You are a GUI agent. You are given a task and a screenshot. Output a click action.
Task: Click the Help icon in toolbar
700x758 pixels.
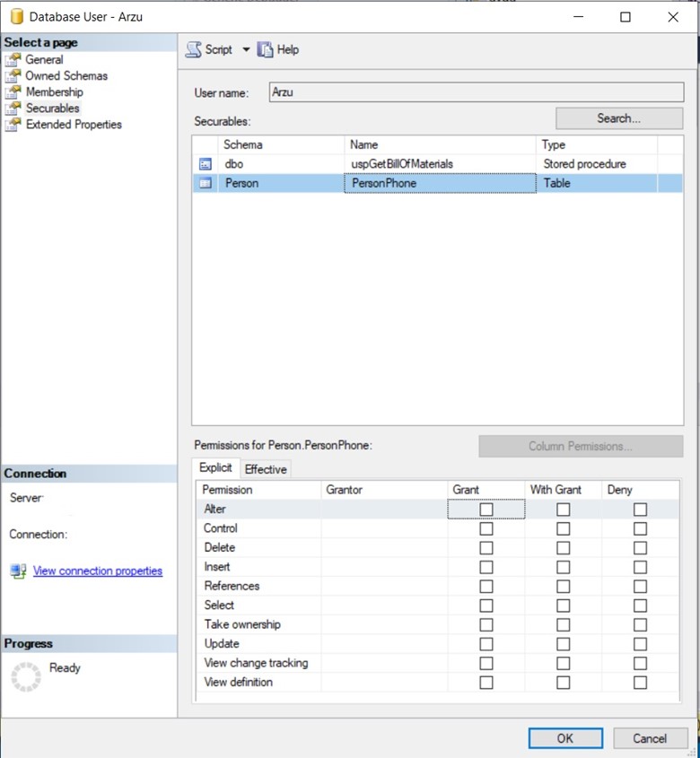[266, 50]
